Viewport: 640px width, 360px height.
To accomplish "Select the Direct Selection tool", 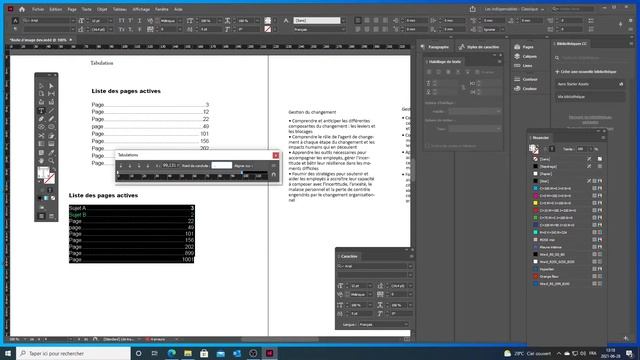I will (x=51, y=86).
